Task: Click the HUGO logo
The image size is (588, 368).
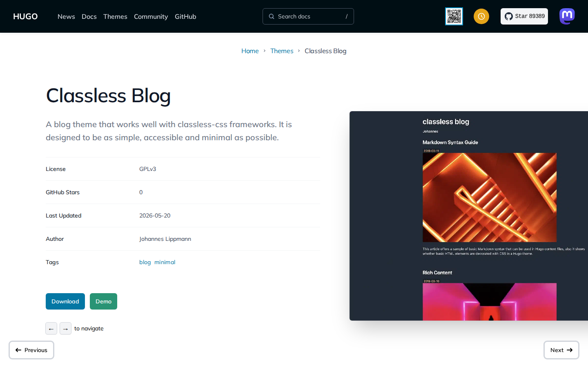Action: coord(25,16)
